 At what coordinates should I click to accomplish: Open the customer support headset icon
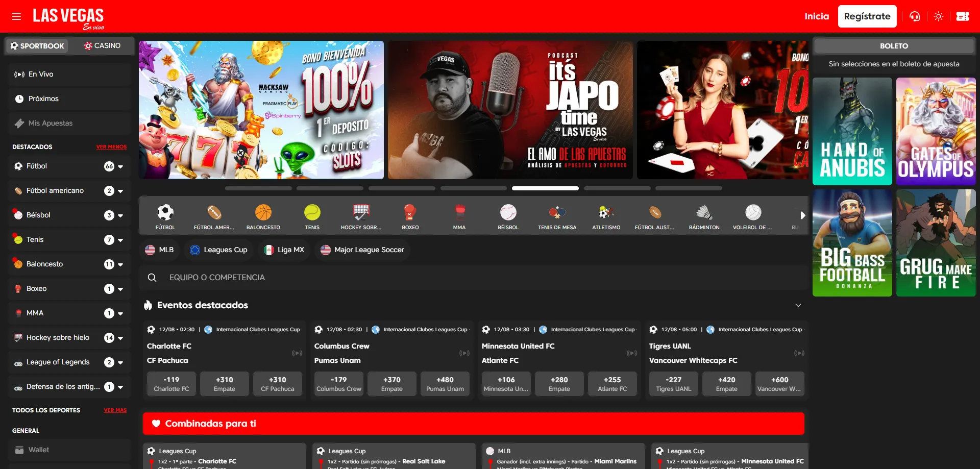click(x=914, y=16)
